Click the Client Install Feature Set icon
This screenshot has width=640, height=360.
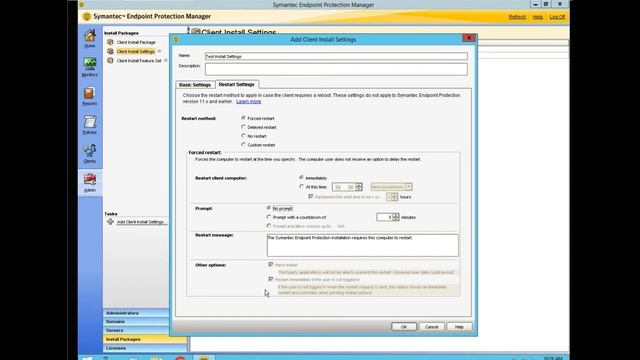[110, 60]
